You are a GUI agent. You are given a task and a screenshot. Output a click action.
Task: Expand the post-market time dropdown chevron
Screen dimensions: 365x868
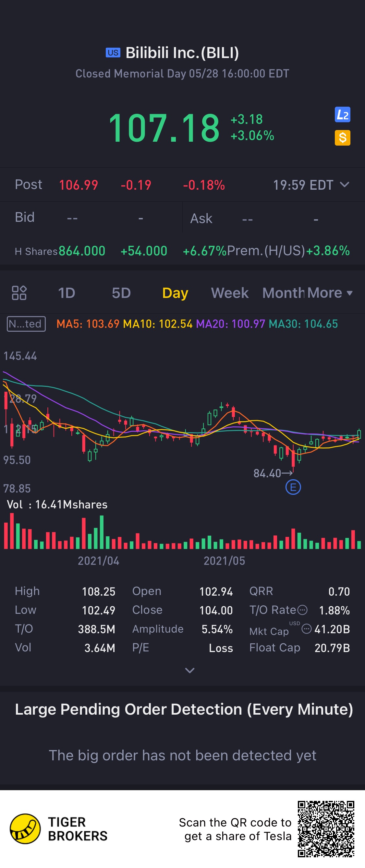point(345,184)
